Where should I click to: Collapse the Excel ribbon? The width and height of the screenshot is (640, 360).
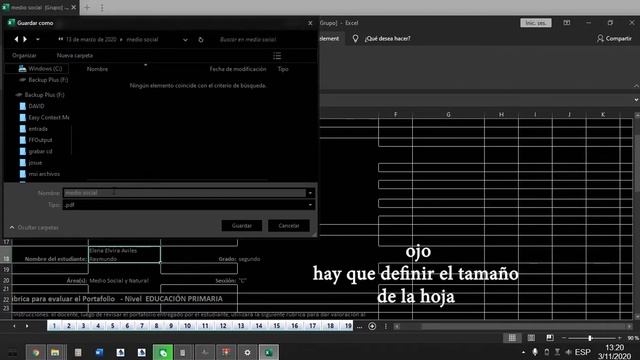pos(636,86)
